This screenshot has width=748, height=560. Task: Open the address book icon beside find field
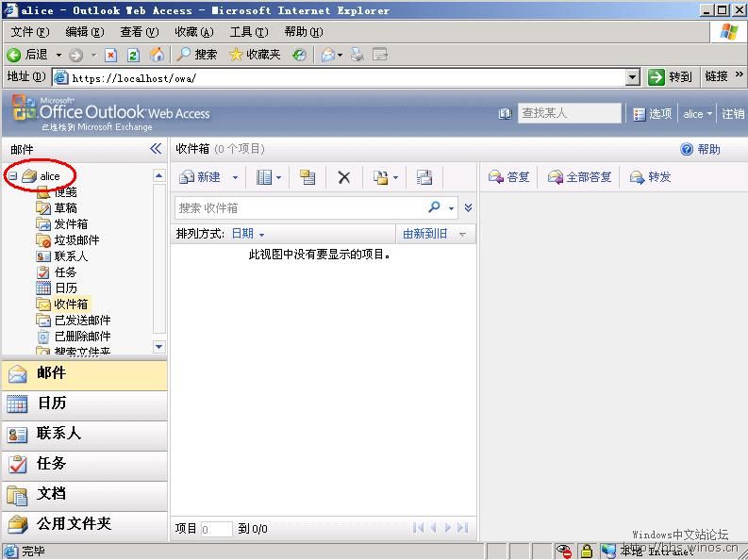pos(506,113)
